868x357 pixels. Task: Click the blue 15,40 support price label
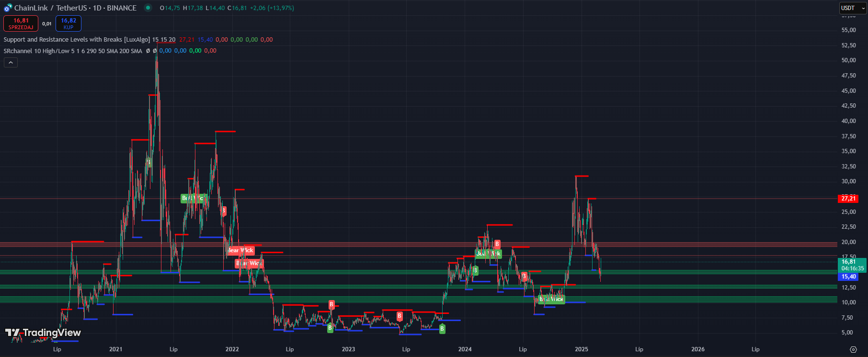point(848,277)
